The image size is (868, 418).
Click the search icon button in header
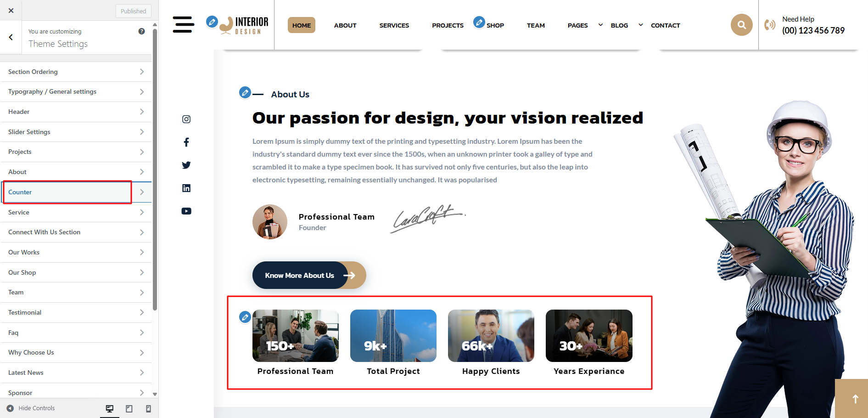point(741,25)
